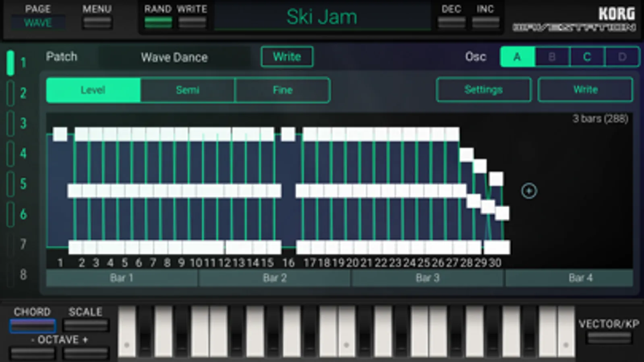
Task: Open the lane Settings button
Action: (x=483, y=90)
